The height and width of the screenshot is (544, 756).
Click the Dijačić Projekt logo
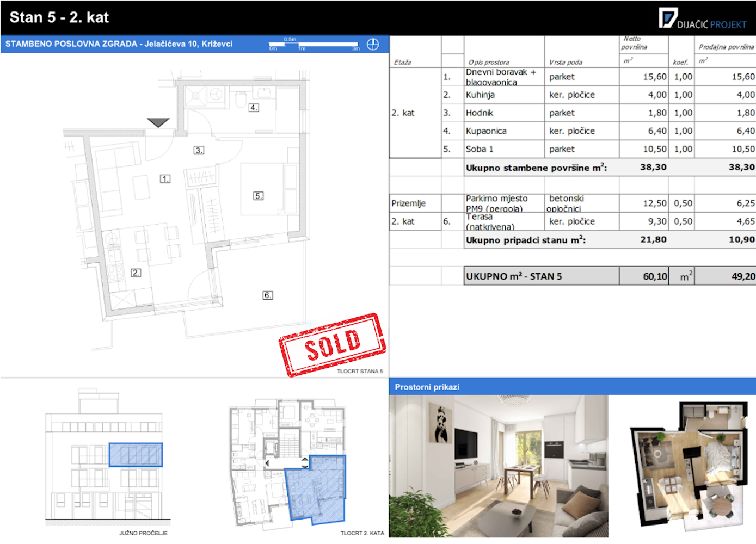click(x=702, y=18)
